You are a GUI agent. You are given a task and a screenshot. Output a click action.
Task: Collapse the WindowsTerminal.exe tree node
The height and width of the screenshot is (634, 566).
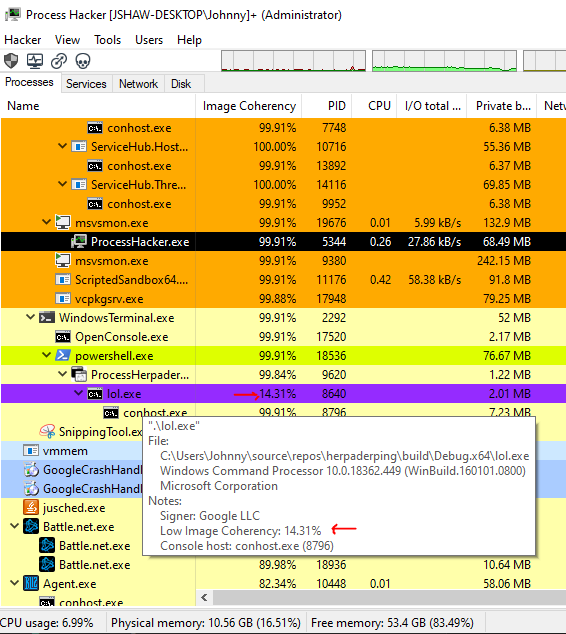(x=30, y=317)
